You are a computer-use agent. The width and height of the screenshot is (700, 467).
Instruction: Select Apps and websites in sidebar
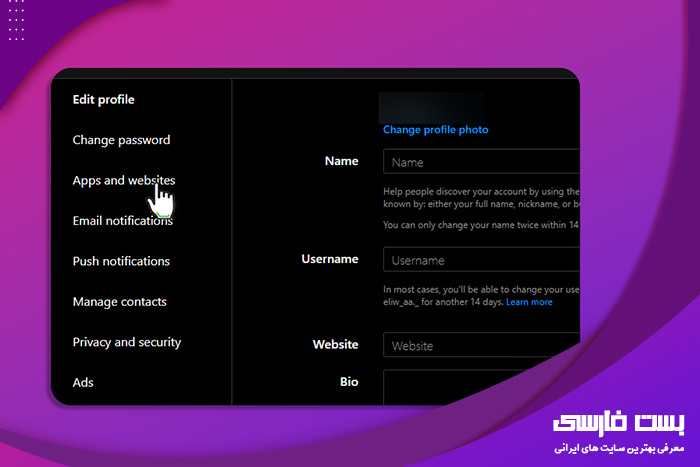(x=123, y=181)
